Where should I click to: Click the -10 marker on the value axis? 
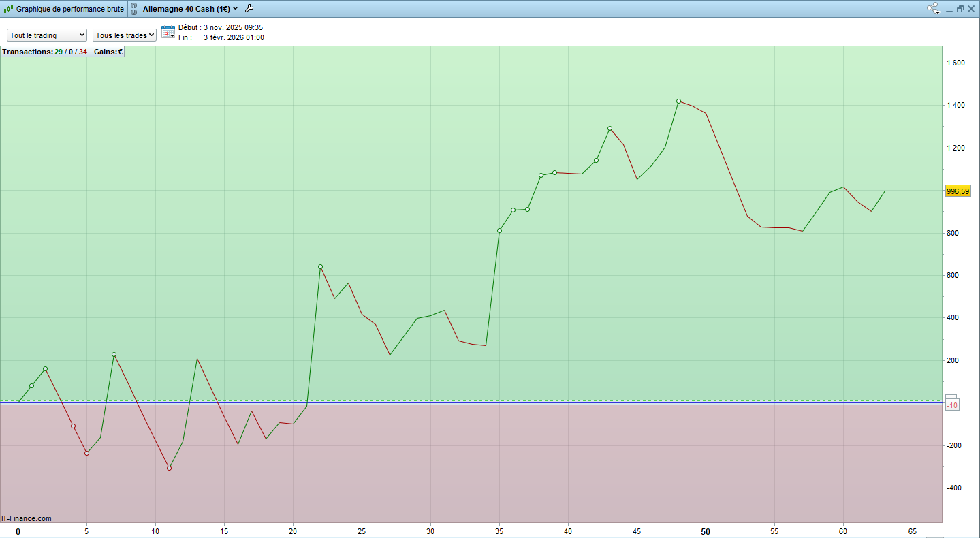(953, 405)
